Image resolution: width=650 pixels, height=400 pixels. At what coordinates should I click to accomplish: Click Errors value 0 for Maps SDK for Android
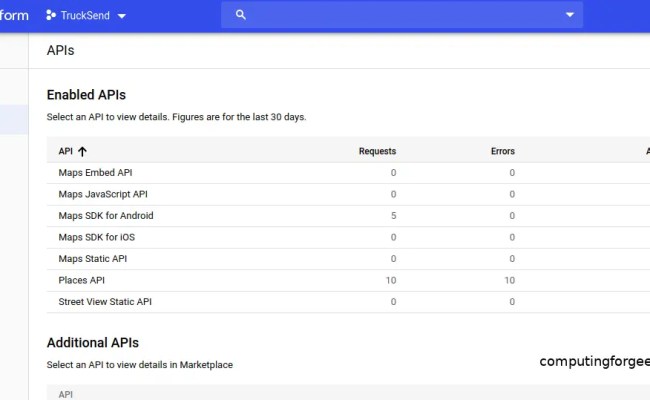512,216
